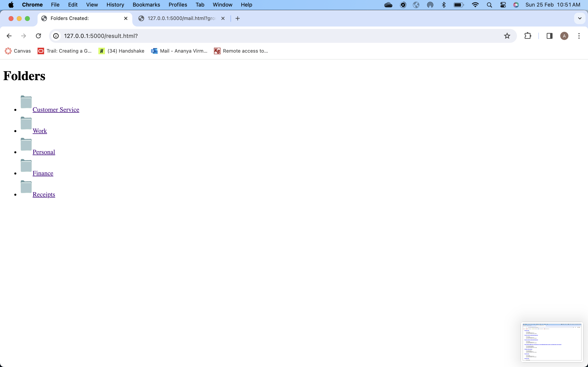Open Chrome three-dot menu

click(x=579, y=36)
